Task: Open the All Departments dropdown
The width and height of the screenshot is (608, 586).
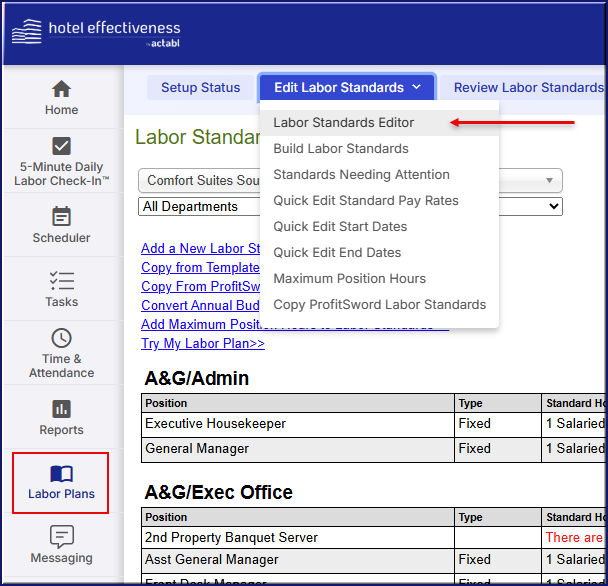Action: [350, 207]
